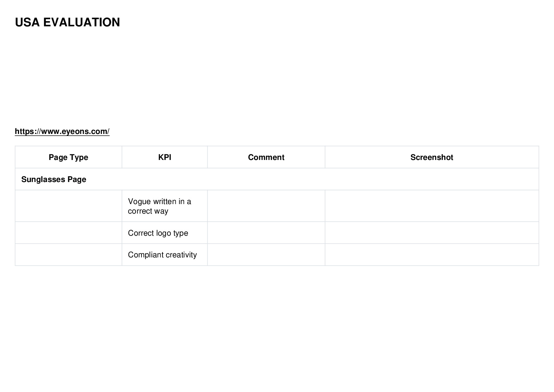Click the Page Type cell for Correct logo type
Image resolution: width=554 pixels, height=392 pixels.
point(68,233)
